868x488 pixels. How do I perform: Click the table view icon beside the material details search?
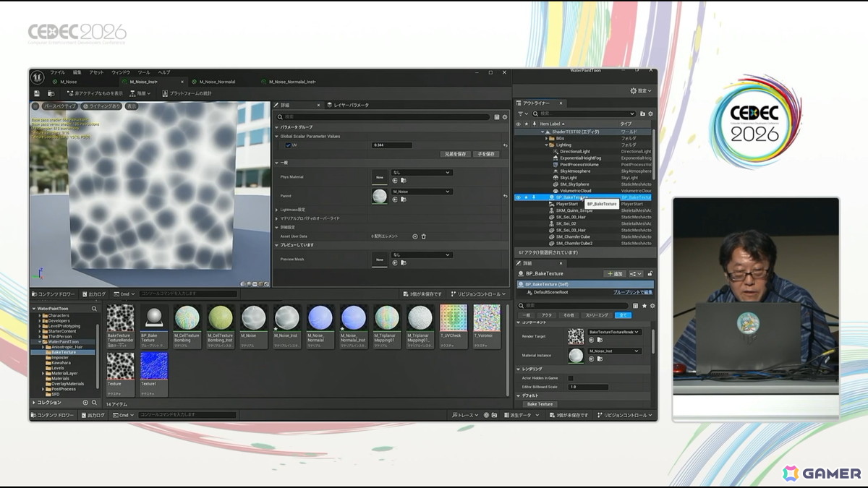[497, 116]
